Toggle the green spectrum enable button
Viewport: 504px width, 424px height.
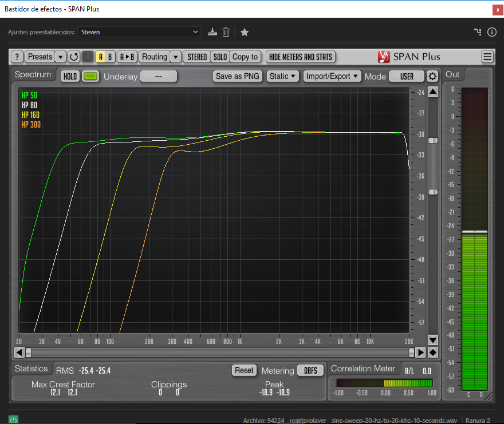pyautogui.click(x=90, y=76)
